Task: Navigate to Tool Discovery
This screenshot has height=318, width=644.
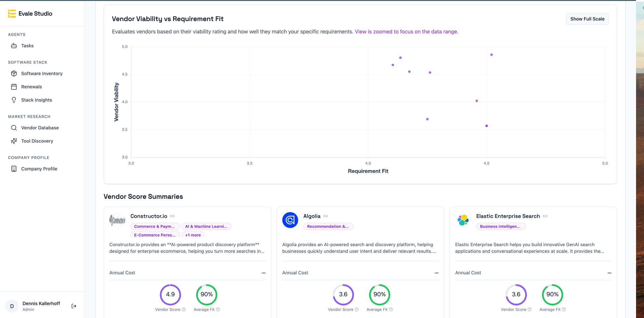Action: 37,141
